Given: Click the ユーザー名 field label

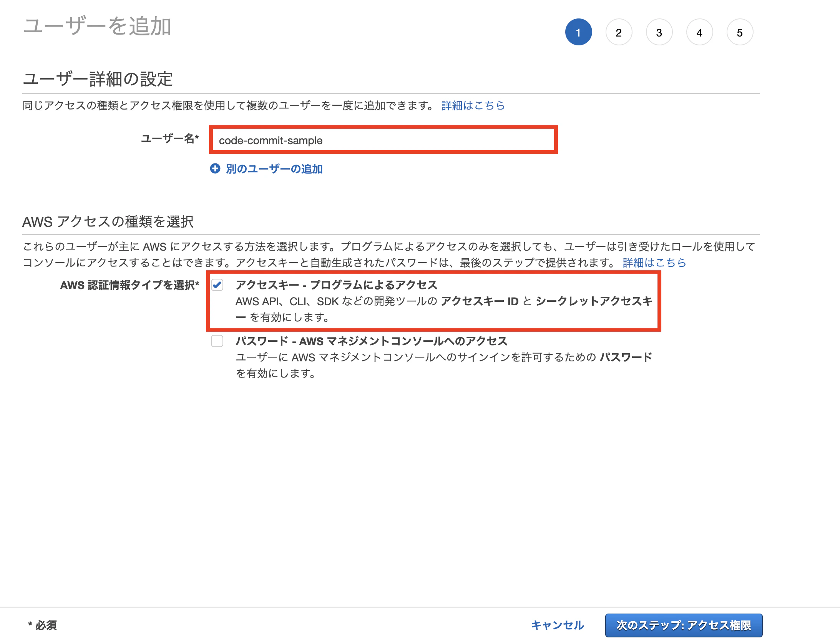Looking at the screenshot, I should [170, 138].
